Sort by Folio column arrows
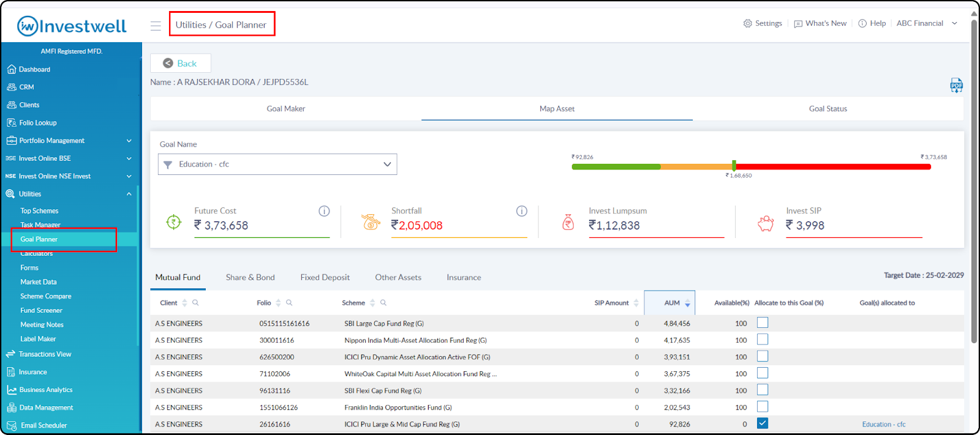 tap(278, 303)
